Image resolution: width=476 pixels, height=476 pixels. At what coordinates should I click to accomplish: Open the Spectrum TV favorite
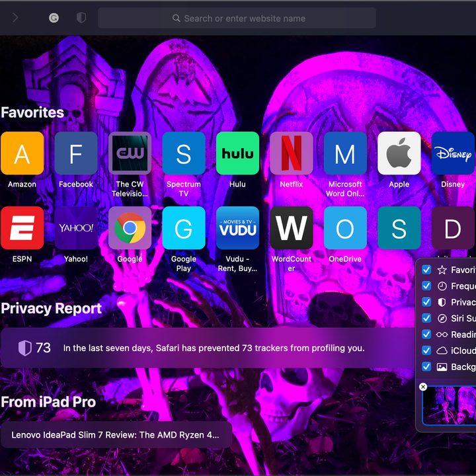tap(184, 153)
